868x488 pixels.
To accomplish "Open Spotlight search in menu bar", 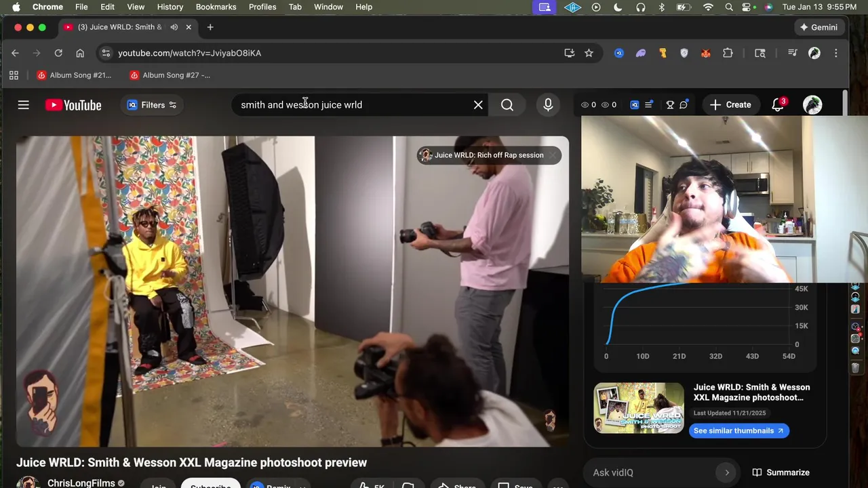I will (x=729, y=7).
